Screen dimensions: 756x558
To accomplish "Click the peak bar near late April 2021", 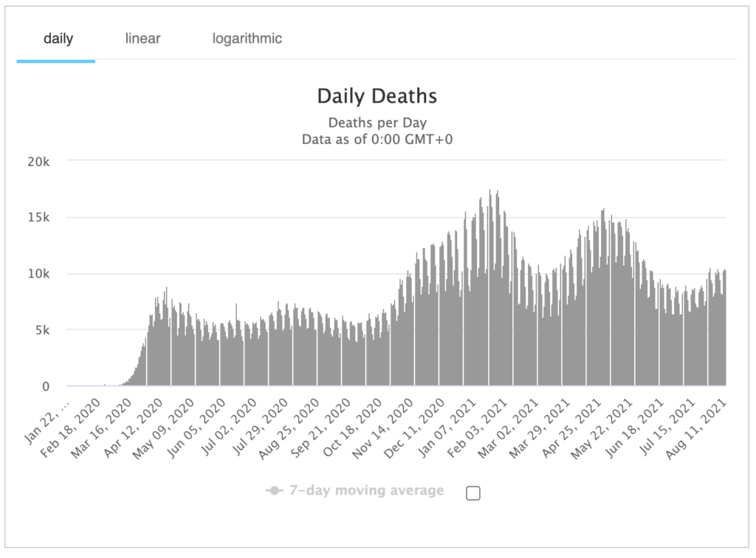I will (x=604, y=297).
